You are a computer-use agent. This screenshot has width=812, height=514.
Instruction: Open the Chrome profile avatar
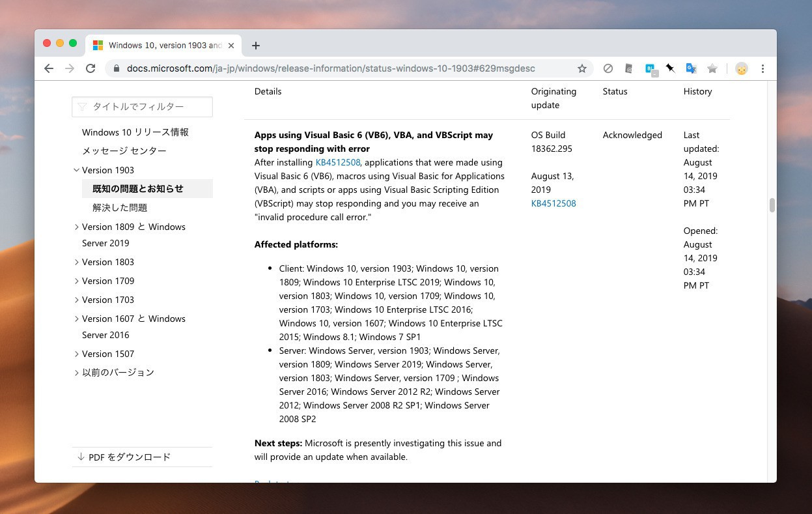pos(741,68)
